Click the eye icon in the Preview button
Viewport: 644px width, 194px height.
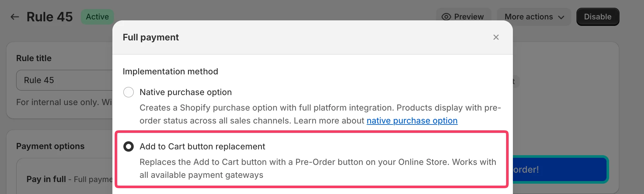click(x=446, y=16)
